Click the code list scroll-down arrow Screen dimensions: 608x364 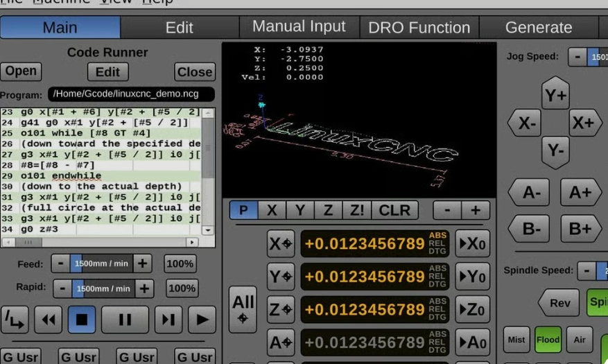tap(208, 230)
